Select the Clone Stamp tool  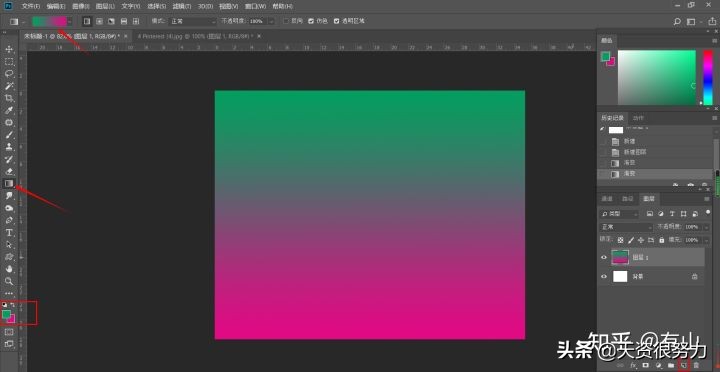[x=9, y=147]
